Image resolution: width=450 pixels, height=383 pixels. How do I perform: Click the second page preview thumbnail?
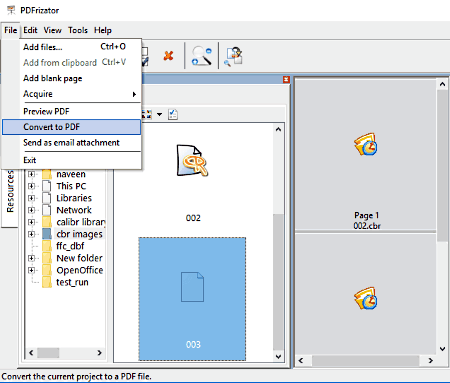pos(366,295)
